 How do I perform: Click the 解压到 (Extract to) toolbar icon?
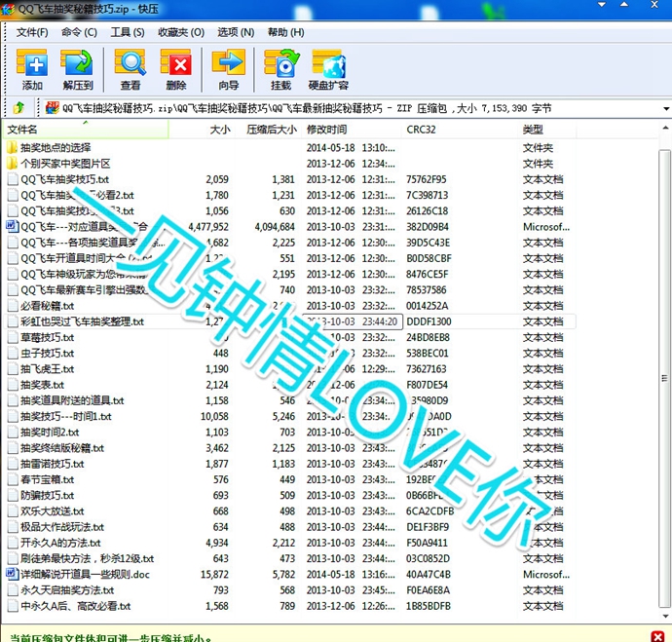77,69
